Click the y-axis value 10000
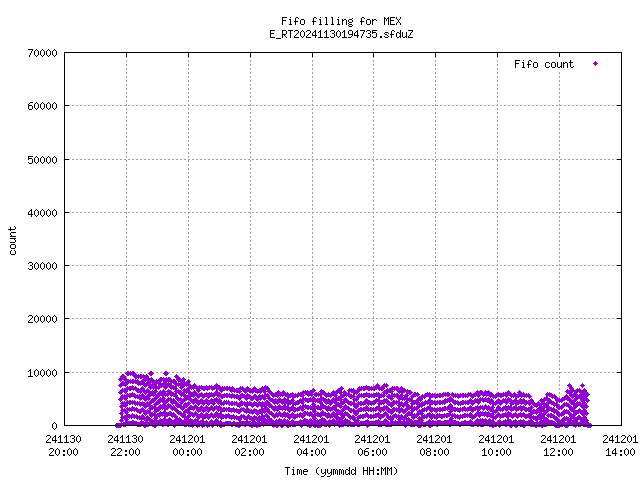 point(42,373)
